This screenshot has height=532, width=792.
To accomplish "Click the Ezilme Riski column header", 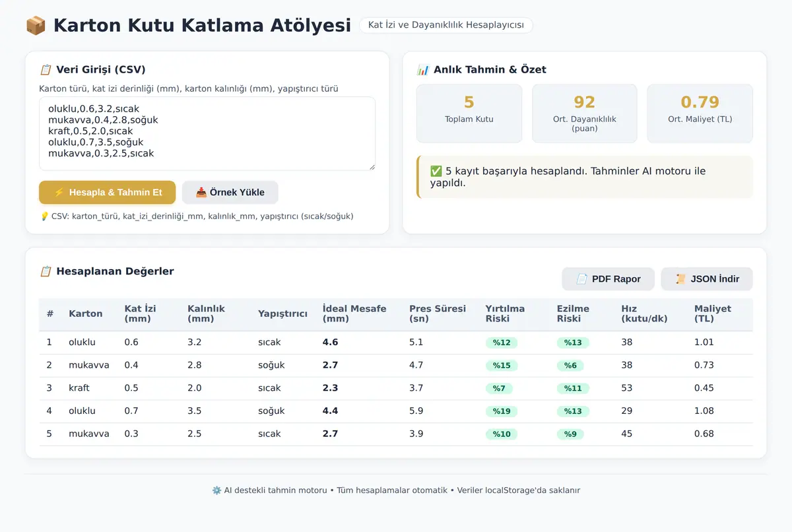I will (x=573, y=314).
